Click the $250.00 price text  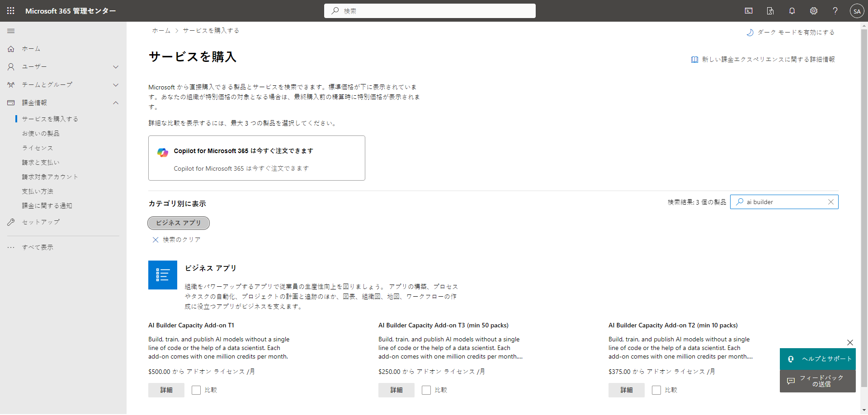click(389, 372)
